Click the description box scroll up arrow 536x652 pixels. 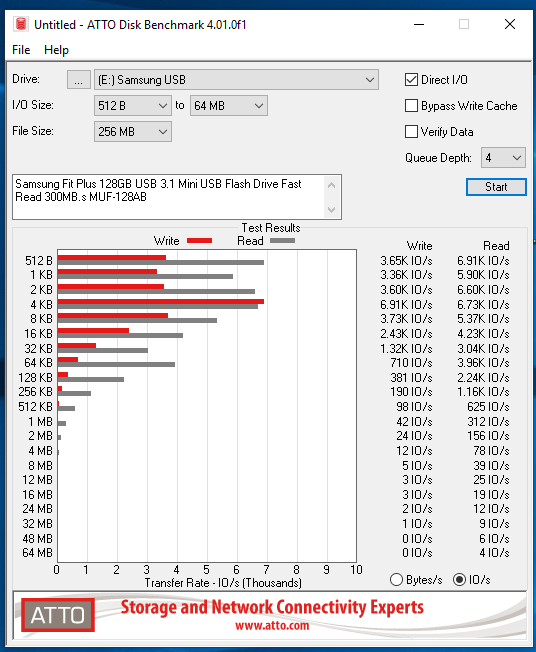coord(331,185)
